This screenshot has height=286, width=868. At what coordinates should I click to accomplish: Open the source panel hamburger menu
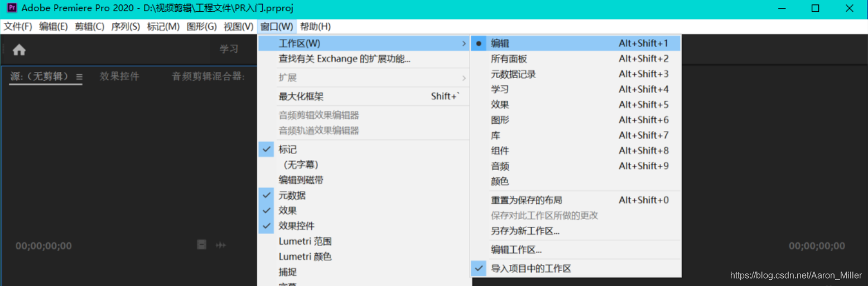point(79,77)
